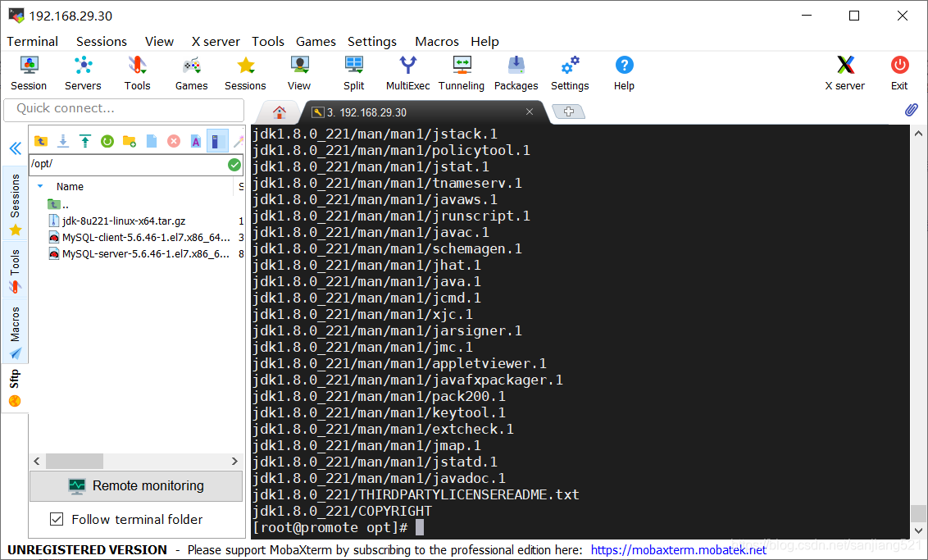Close the 192.168.29.30 terminal tab
This screenshot has height=560, width=928.
(x=529, y=112)
